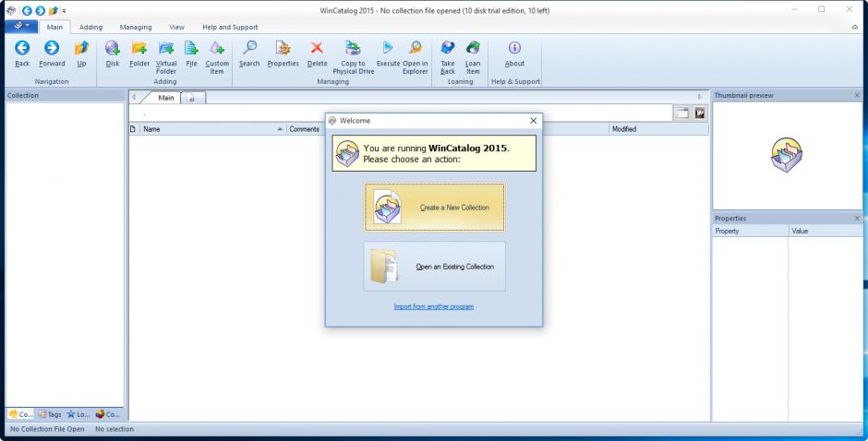Switch to the View ribbon tab
868x441 pixels.
pyautogui.click(x=176, y=27)
